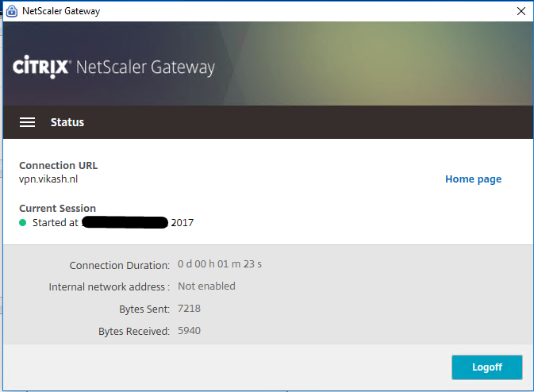Click the NetScaler Gateway window title text
Screen dimensions: 534x392
click(61, 11)
